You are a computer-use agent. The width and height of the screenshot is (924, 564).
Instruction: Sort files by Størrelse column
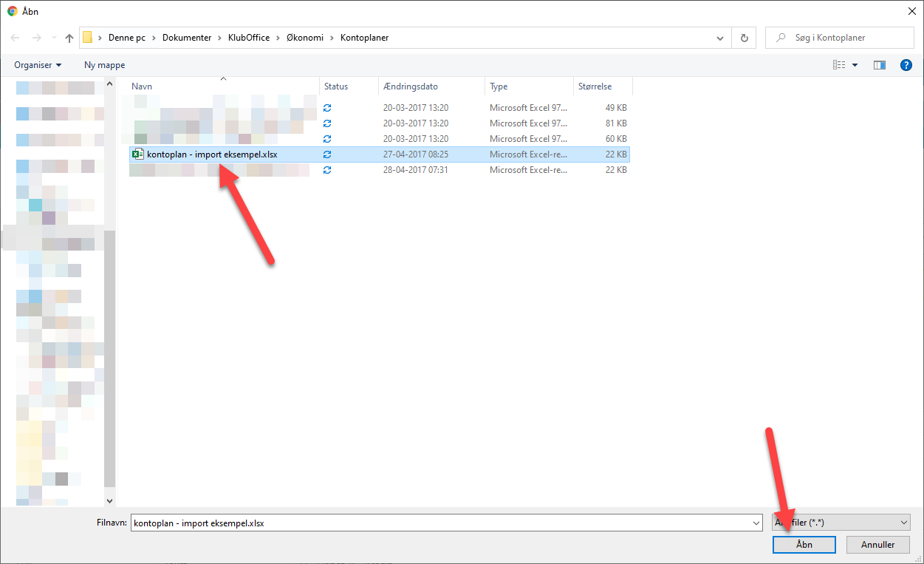[595, 86]
